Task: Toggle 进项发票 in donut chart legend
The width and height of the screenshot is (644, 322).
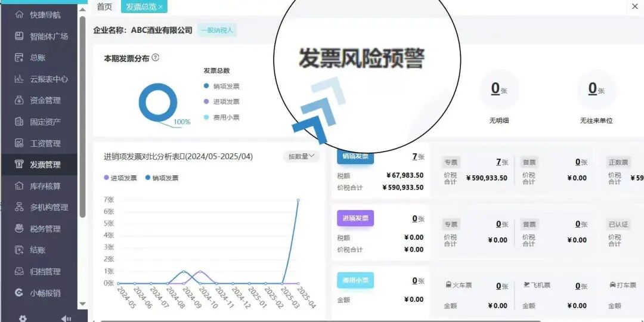Action: point(222,102)
